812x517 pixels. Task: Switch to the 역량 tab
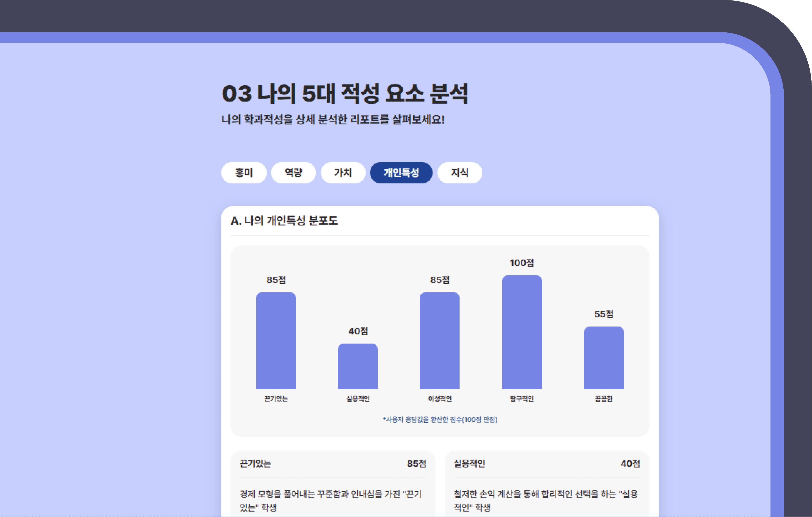[x=293, y=173]
